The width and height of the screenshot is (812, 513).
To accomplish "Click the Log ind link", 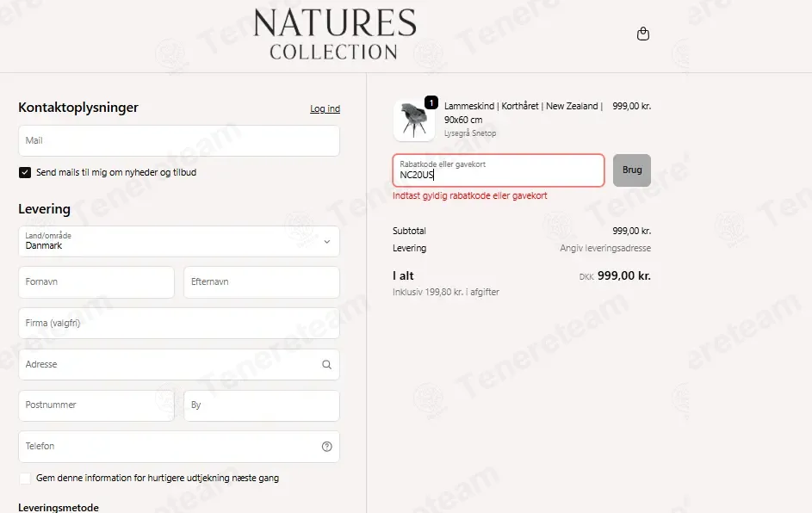I will (x=325, y=108).
